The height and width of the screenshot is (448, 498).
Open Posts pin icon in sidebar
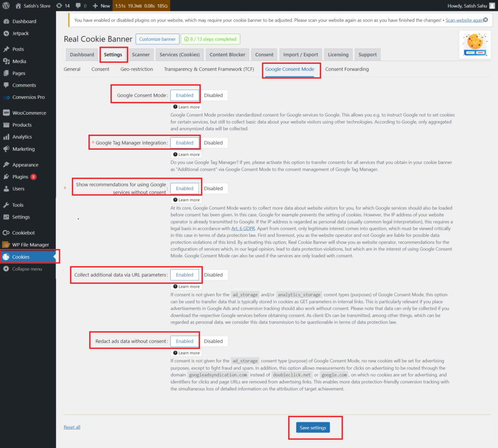pos(6,49)
